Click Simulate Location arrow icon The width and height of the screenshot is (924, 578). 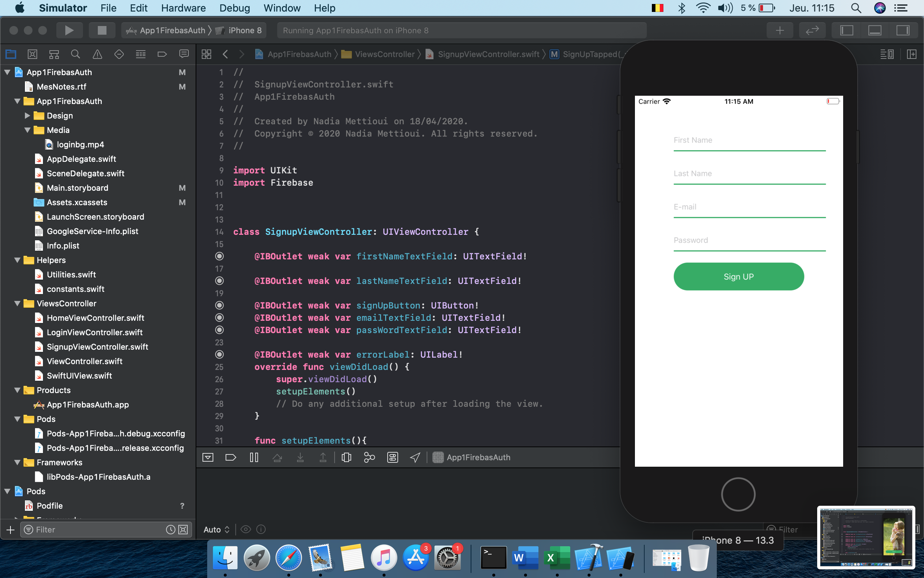415,457
